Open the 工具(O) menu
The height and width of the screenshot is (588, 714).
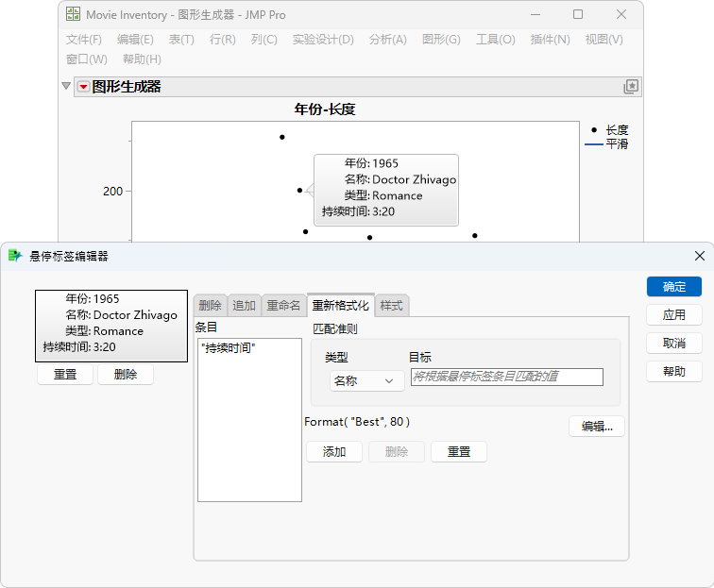(x=496, y=40)
